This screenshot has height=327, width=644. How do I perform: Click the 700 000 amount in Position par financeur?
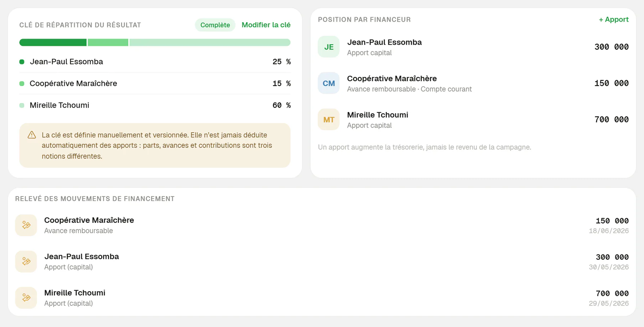coord(611,119)
